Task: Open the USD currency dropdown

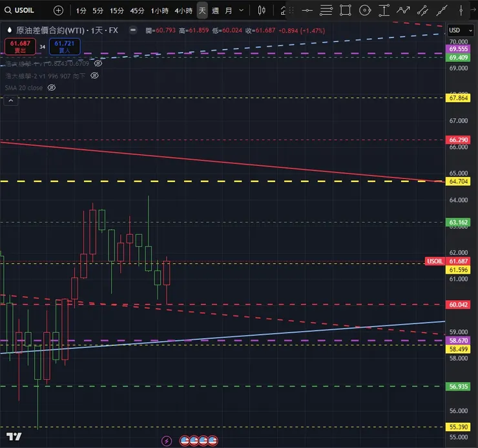Action: pos(461,30)
